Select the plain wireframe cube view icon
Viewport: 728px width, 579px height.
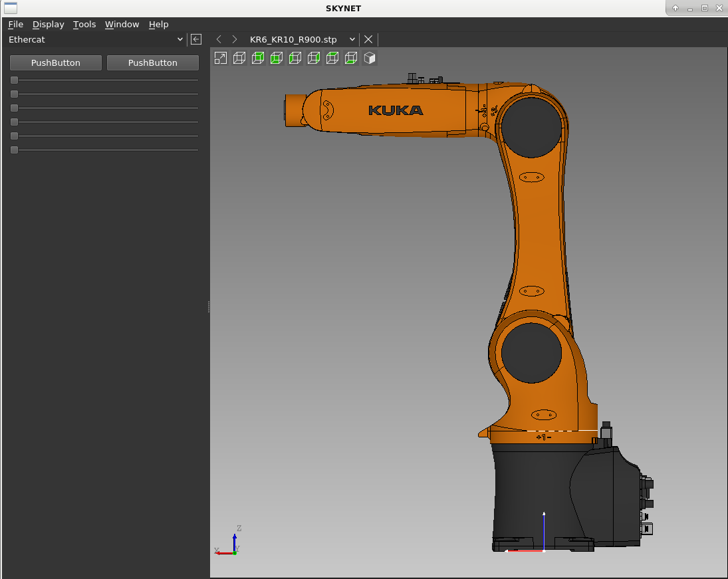pyautogui.click(x=239, y=58)
